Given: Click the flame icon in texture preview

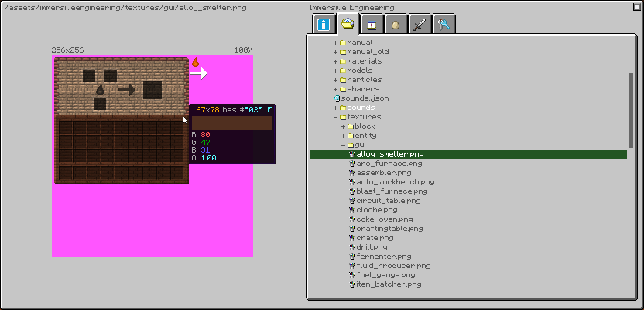Looking at the screenshot, I should pos(195,62).
